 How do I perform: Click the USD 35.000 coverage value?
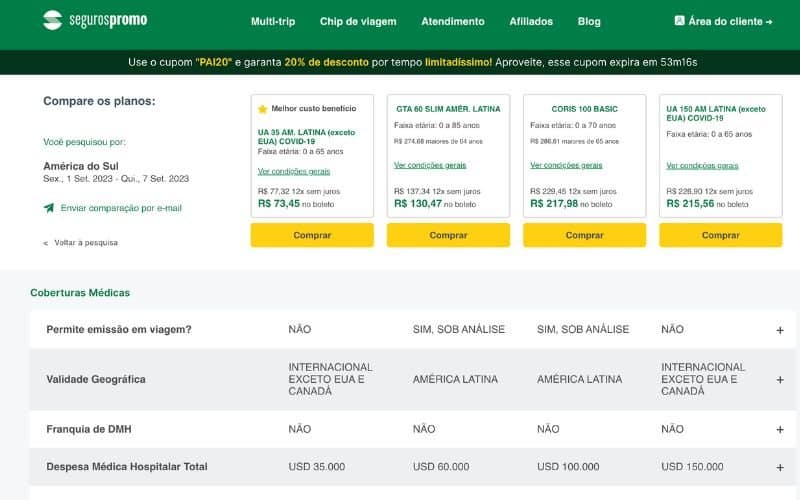click(317, 466)
